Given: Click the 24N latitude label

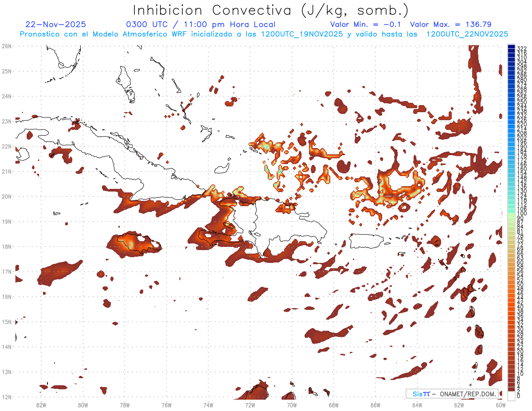Looking at the screenshot, I should click(6, 96).
